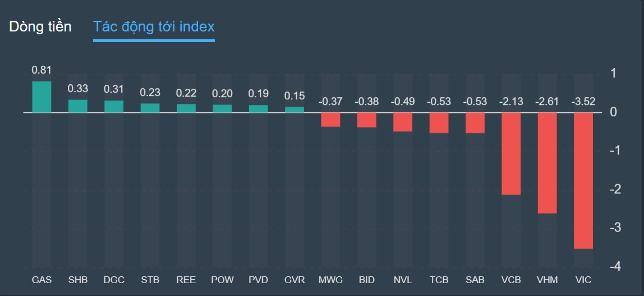644x296 pixels.
Task: Select the red VCB bar
Action: [511, 153]
